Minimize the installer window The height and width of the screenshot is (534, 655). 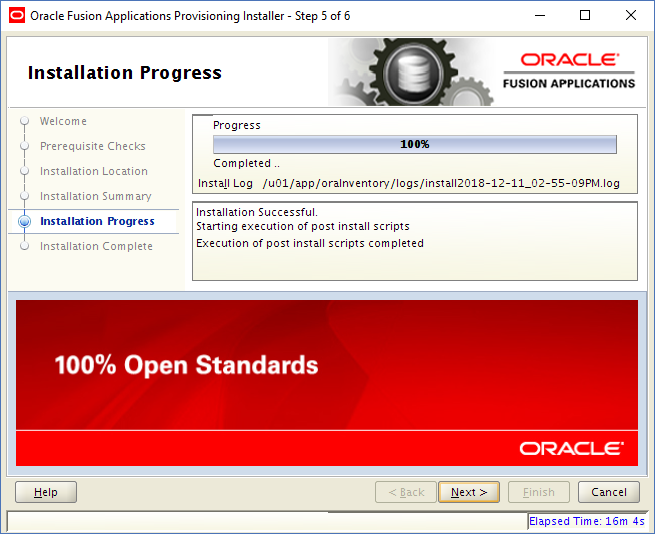[x=540, y=15]
